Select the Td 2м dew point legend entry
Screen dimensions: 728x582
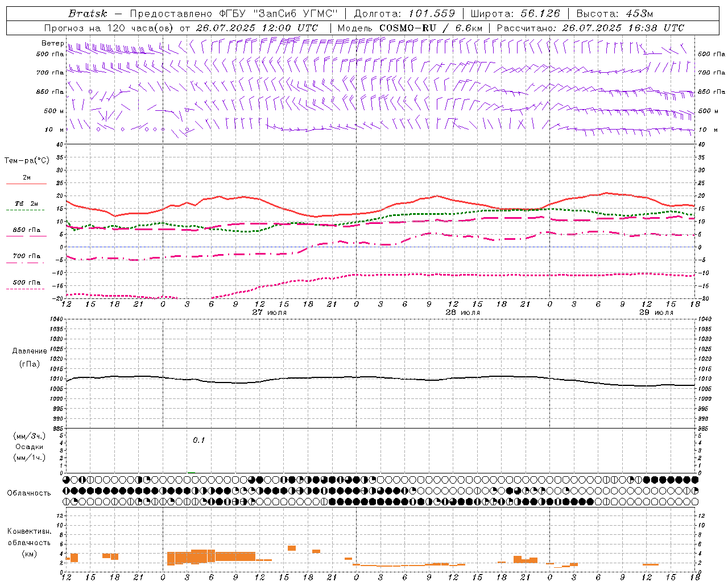click(27, 203)
